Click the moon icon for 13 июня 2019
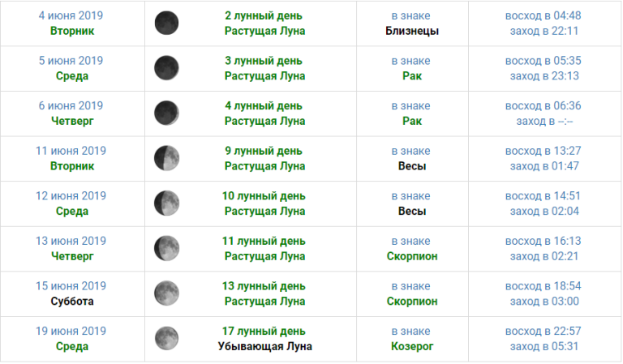Viewport: 623px width, 364px height. 166,248
